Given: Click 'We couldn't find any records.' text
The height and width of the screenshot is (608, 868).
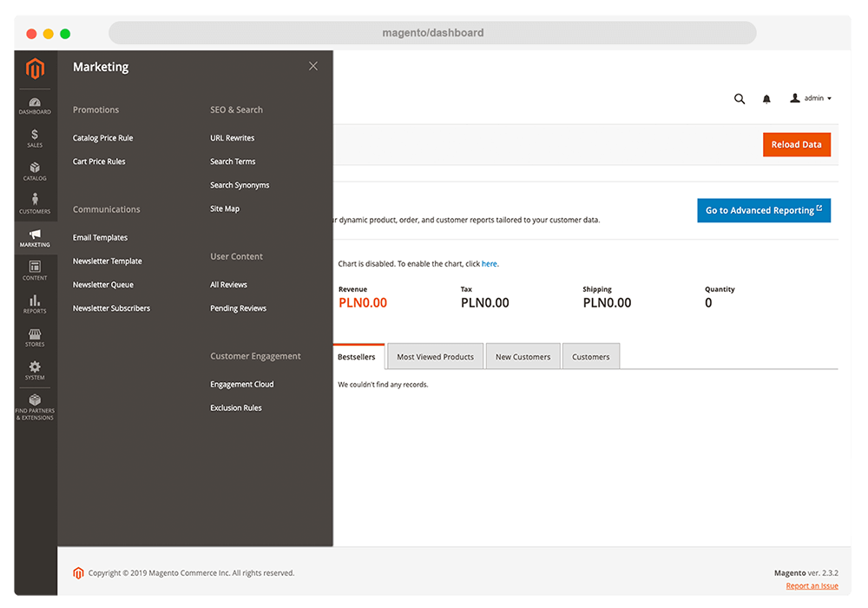Looking at the screenshot, I should point(383,384).
